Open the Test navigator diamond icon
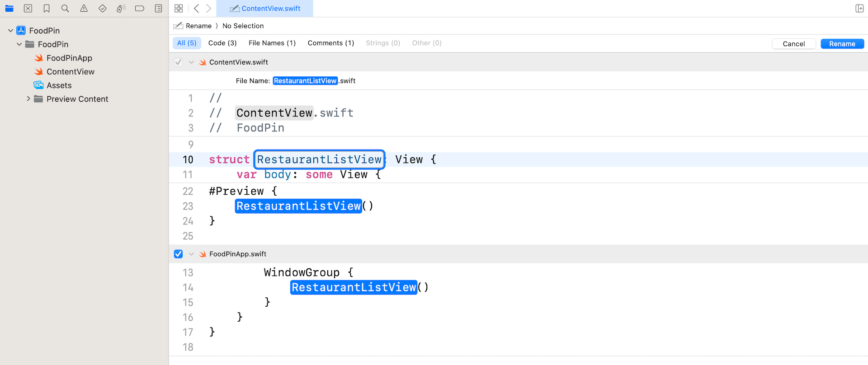This screenshot has height=365, width=868. click(103, 9)
